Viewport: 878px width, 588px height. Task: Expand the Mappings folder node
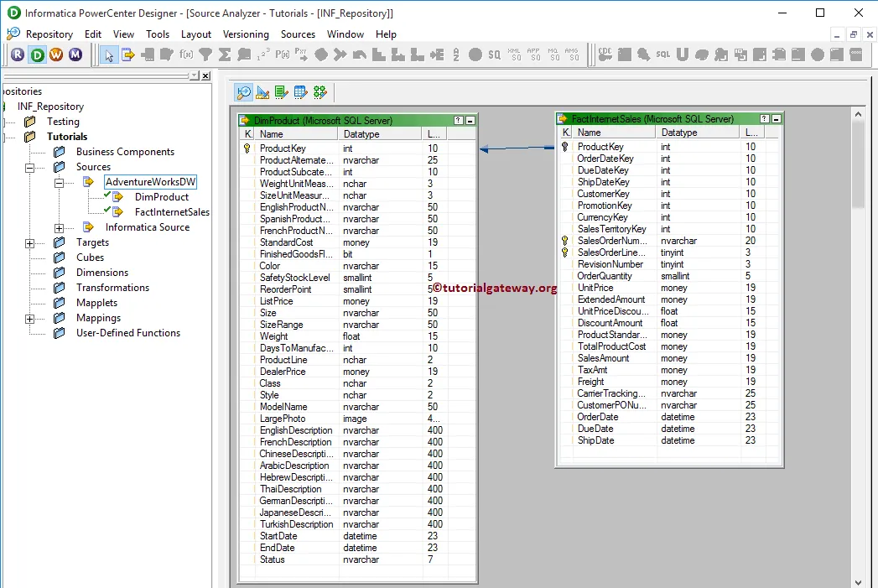coord(29,319)
